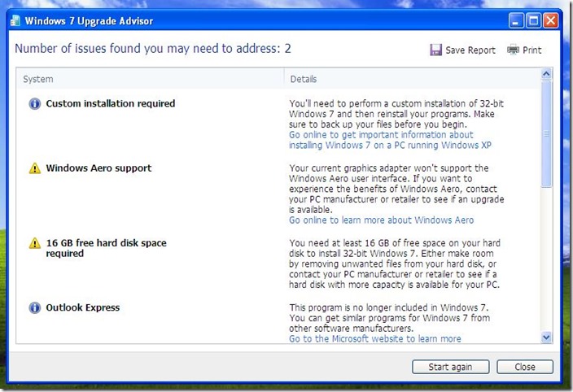Viewport: 573px width, 392px height.
Task: Click the Upgrade Advisor title bar icon
Action: tap(15, 20)
